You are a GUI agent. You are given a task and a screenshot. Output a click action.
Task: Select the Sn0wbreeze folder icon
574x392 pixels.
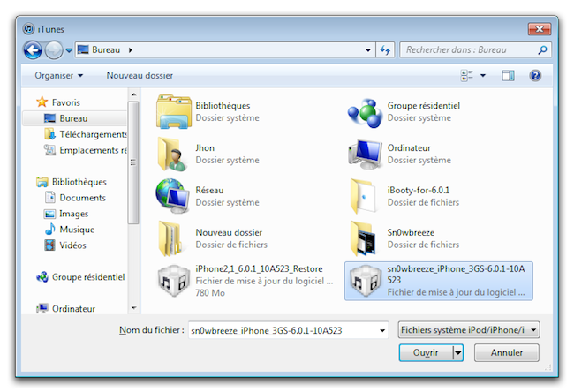tap(363, 238)
